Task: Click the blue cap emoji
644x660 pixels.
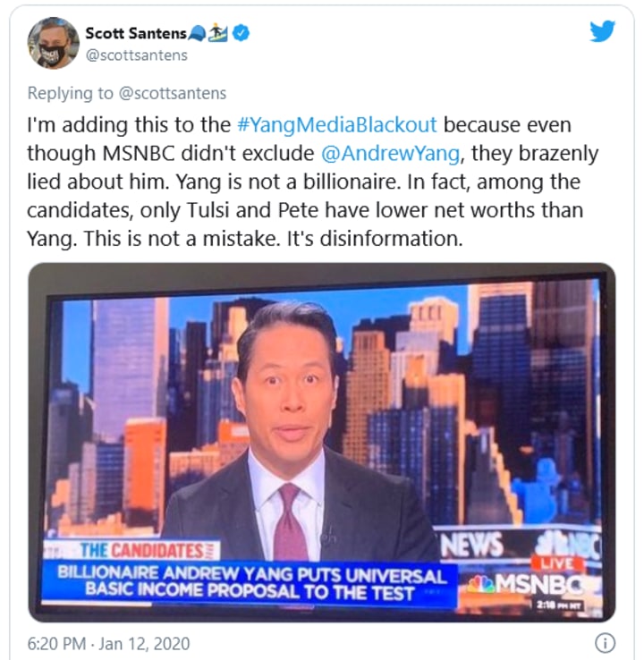Action: click(198, 33)
